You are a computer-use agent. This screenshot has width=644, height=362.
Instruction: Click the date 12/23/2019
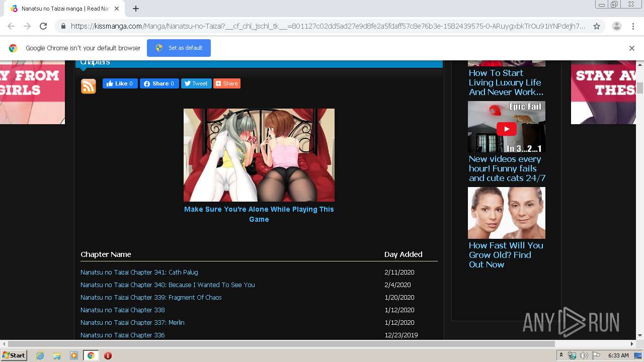401,335
